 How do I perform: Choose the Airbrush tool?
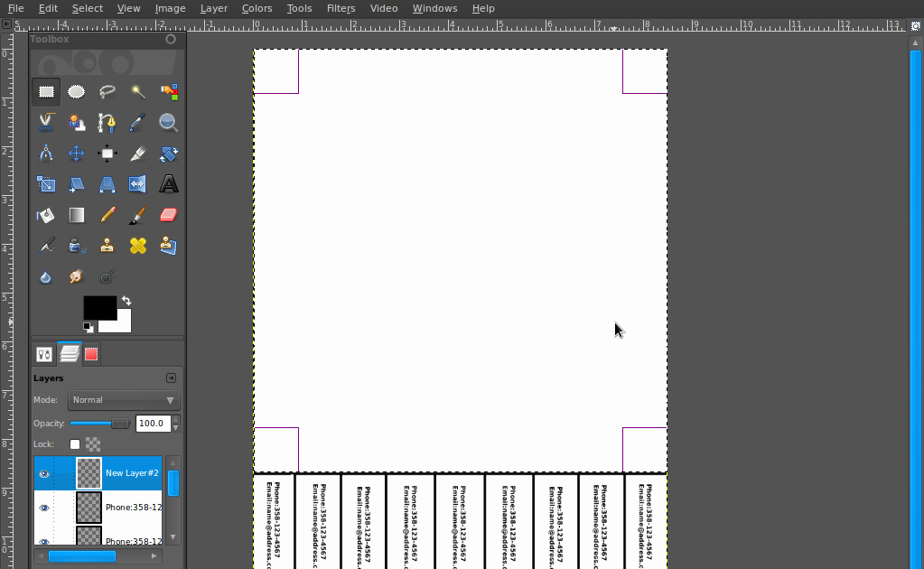46,246
